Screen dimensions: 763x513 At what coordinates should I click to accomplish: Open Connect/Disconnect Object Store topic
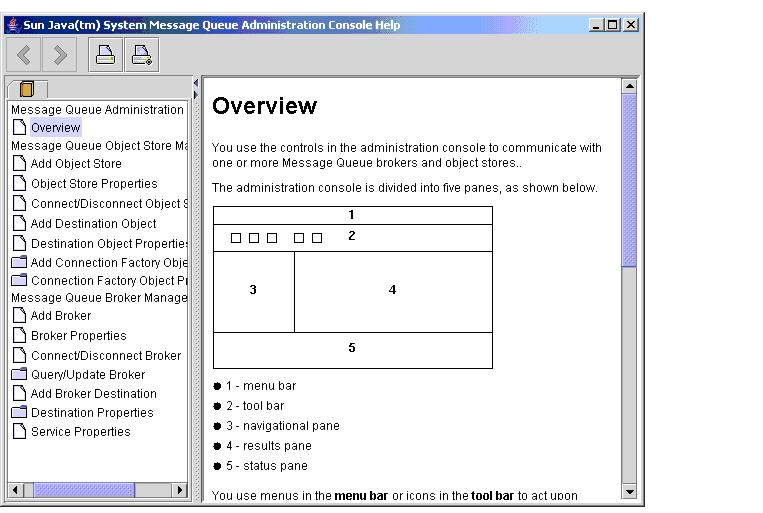coord(109,203)
